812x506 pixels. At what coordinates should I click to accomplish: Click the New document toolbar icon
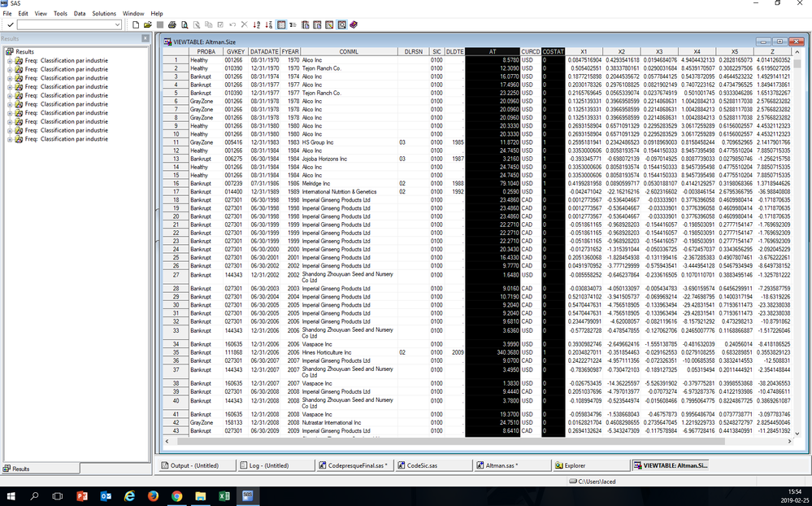click(x=136, y=25)
